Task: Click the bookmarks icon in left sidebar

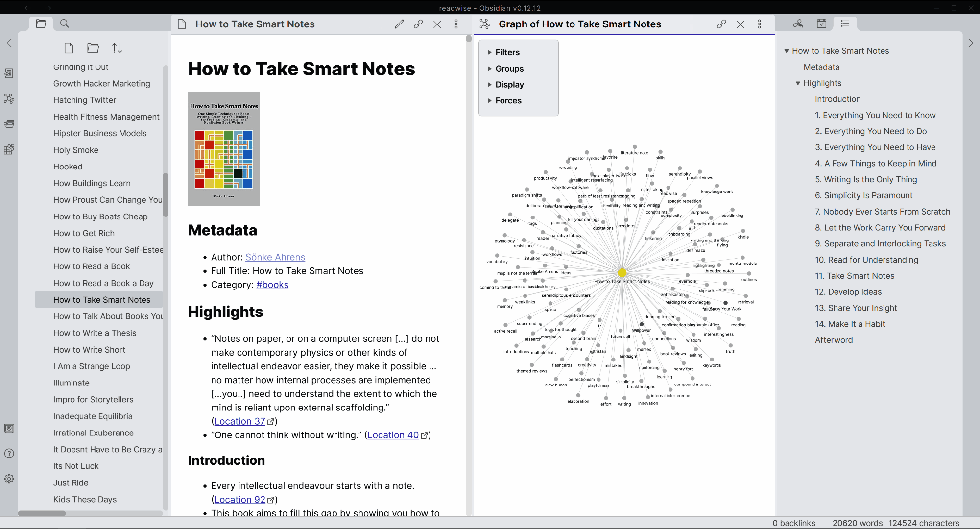Action: pyautogui.click(x=8, y=124)
